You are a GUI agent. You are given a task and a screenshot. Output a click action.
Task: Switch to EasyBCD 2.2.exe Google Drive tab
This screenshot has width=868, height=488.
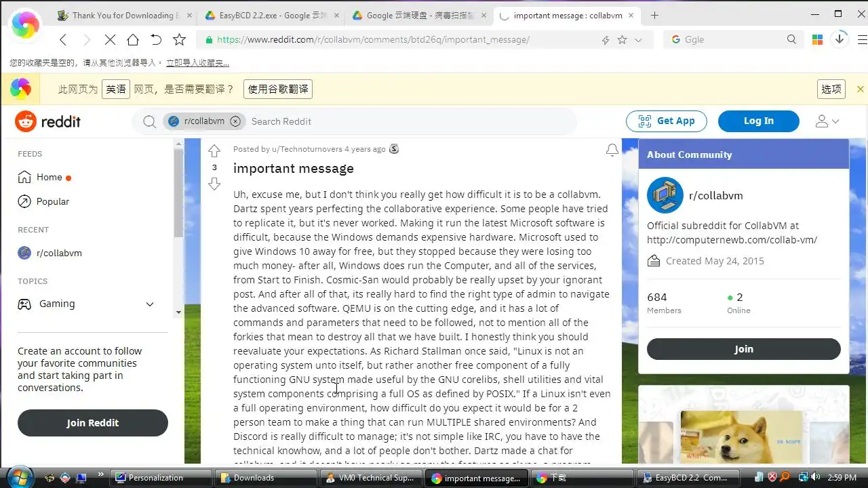(272, 15)
